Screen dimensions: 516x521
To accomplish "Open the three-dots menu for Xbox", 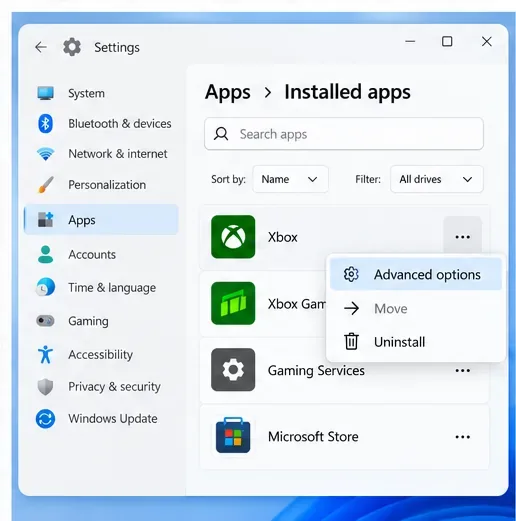I will [x=463, y=237].
